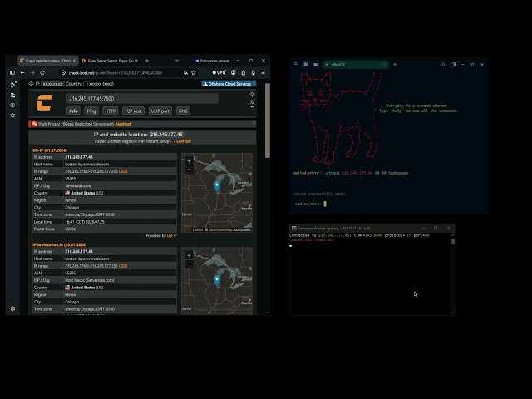The height and width of the screenshot is (399, 532).
Task: Select the Info check button
Action: tap(73, 111)
